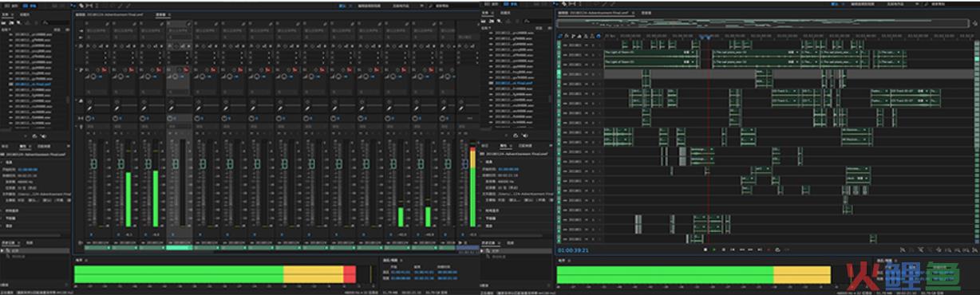Click Stop in editor window transport
980x295 pixels.
tap(705, 250)
